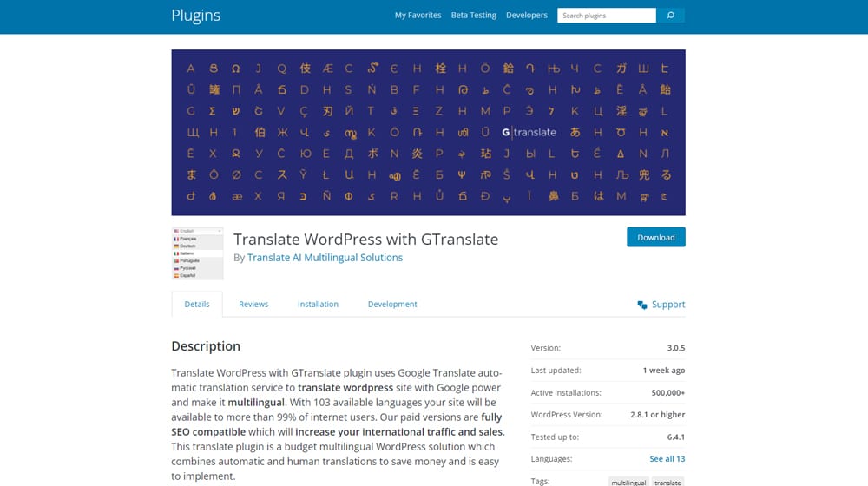Click the 'Languages:' label

pyautogui.click(x=551, y=459)
